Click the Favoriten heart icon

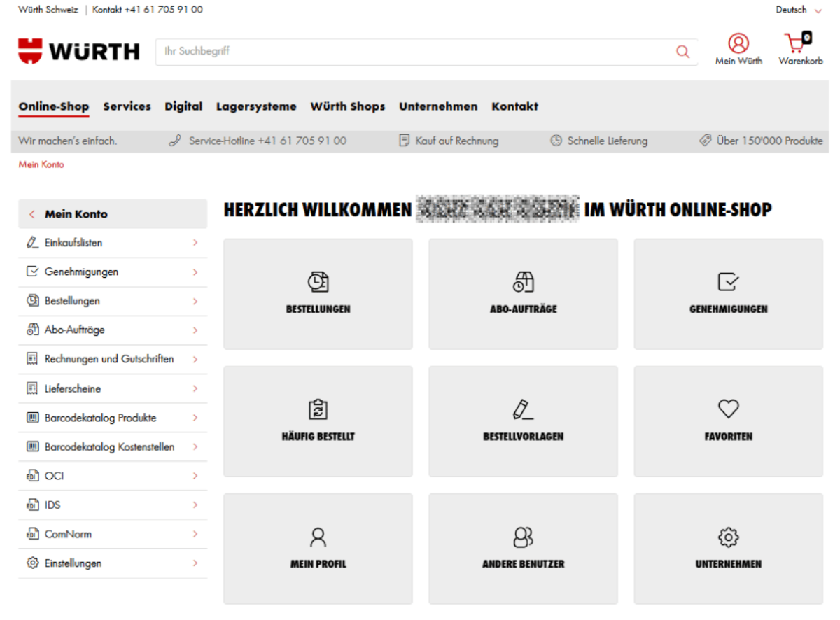click(x=728, y=409)
